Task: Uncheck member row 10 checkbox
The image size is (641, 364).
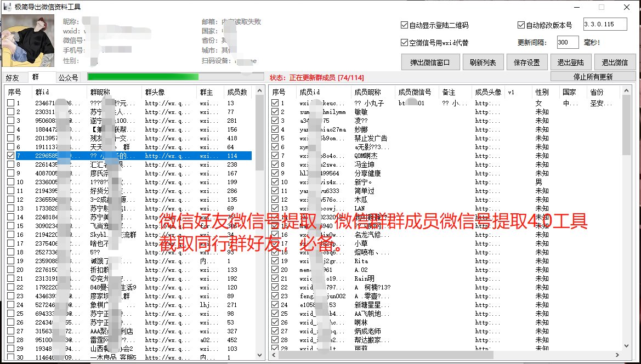Action: click(275, 182)
